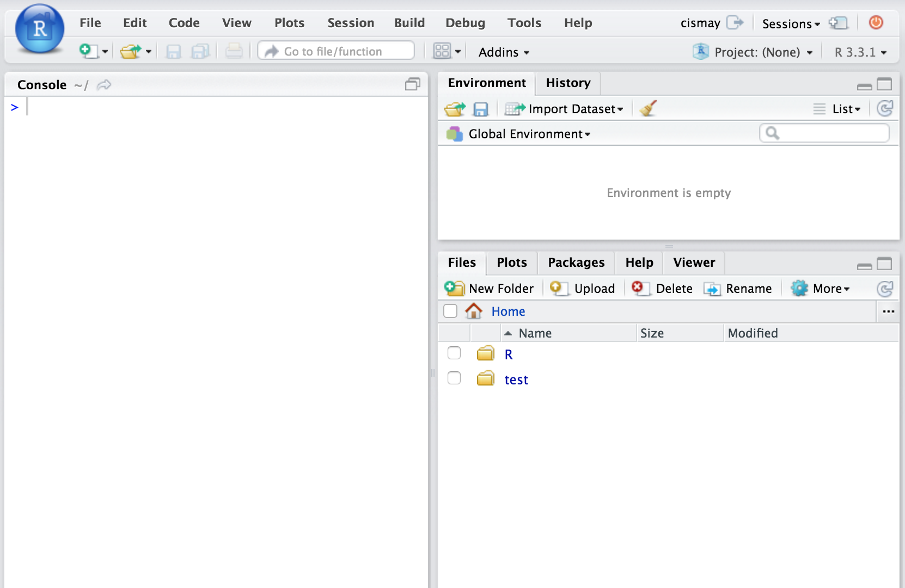Tick the checkbox for the test folder
Image resolution: width=905 pixels, height=588 pixels.
tap(454, 378)
